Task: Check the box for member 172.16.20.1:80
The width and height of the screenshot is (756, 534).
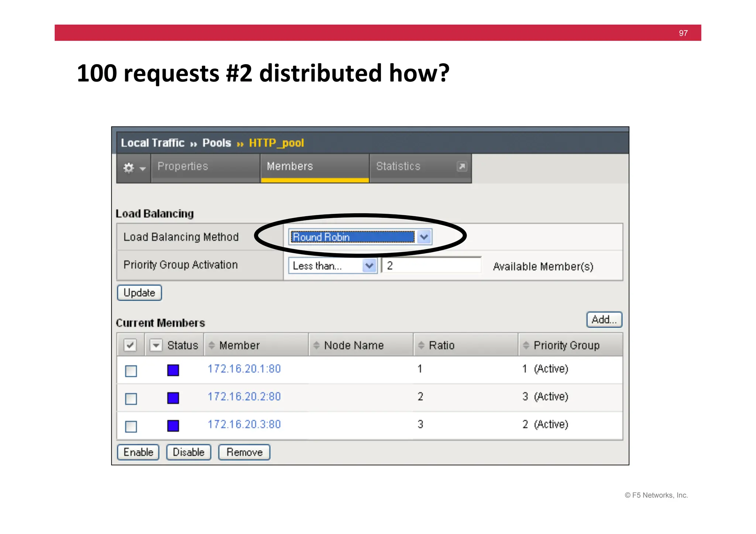Action: (131, 371)
